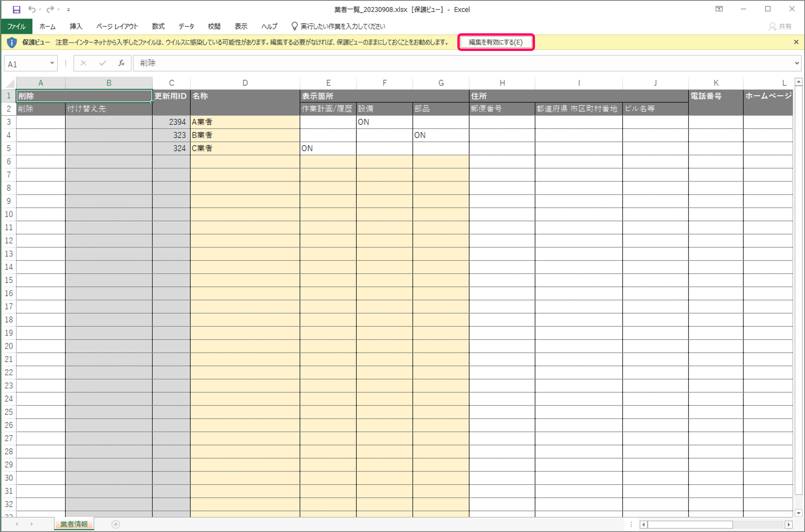Expand the Name Box dropdown arrow
The width and height of the screenshot is (805, 532).
pyautogui.click(x=52, y=63)
